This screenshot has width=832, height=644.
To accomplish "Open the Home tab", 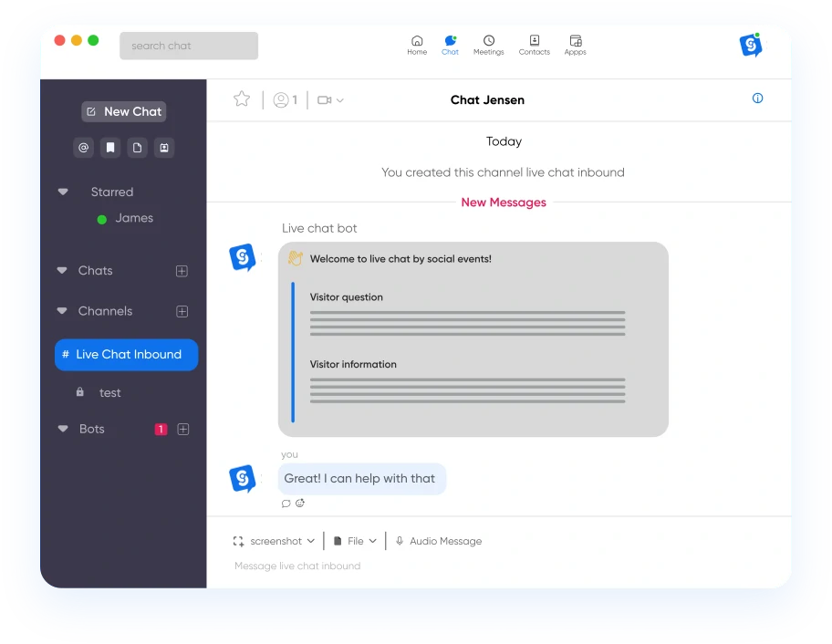I will pos(417,45).
